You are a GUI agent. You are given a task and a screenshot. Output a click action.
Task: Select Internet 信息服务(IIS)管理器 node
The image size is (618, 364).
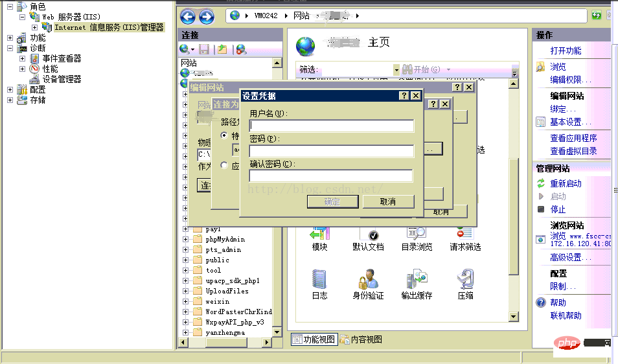click(x=109, y=27)
